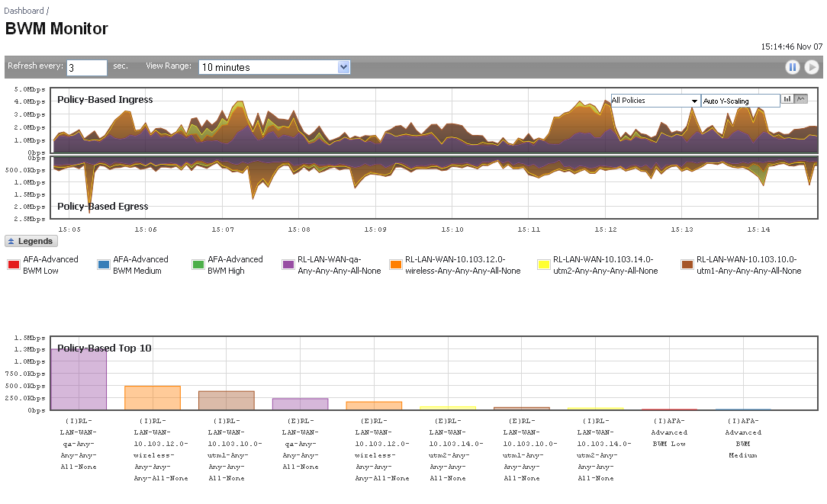Click the 15:05 time axis label
Screen dimensions: 827x504
pos(69,230)
